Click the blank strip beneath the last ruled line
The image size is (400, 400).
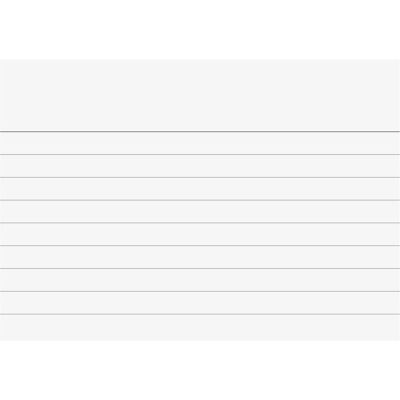[200, 328]
